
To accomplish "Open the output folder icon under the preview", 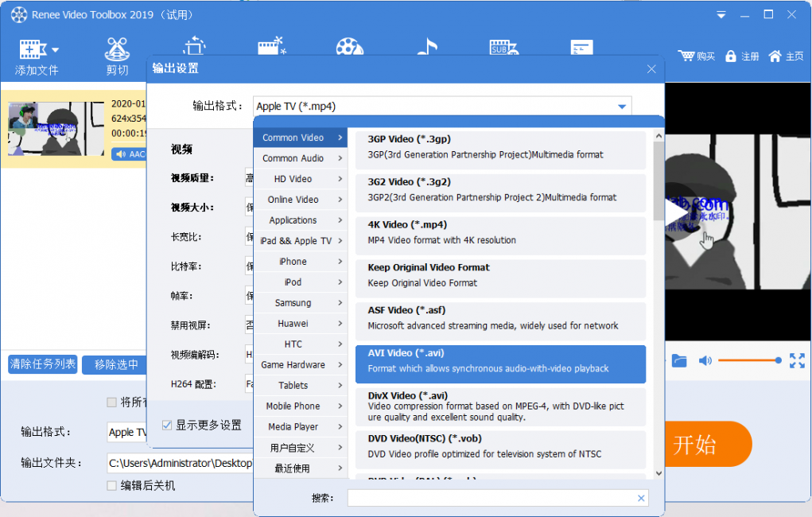I will point(679,360).
